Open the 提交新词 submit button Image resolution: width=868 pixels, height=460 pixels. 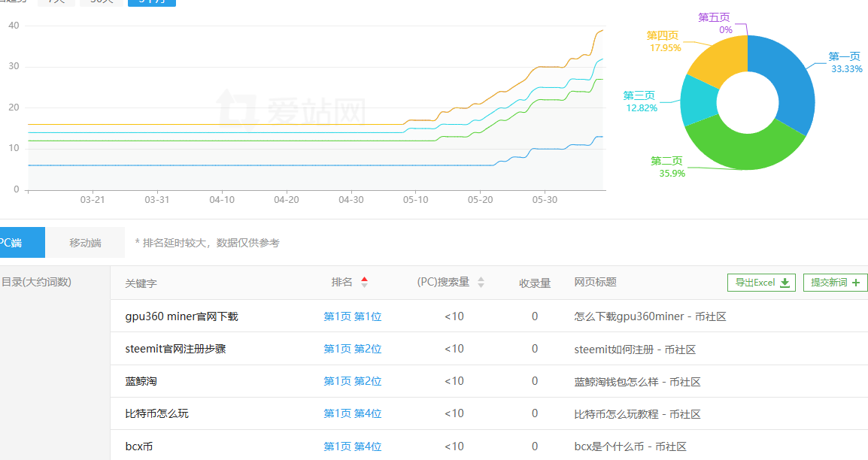[x=836, y=283]
